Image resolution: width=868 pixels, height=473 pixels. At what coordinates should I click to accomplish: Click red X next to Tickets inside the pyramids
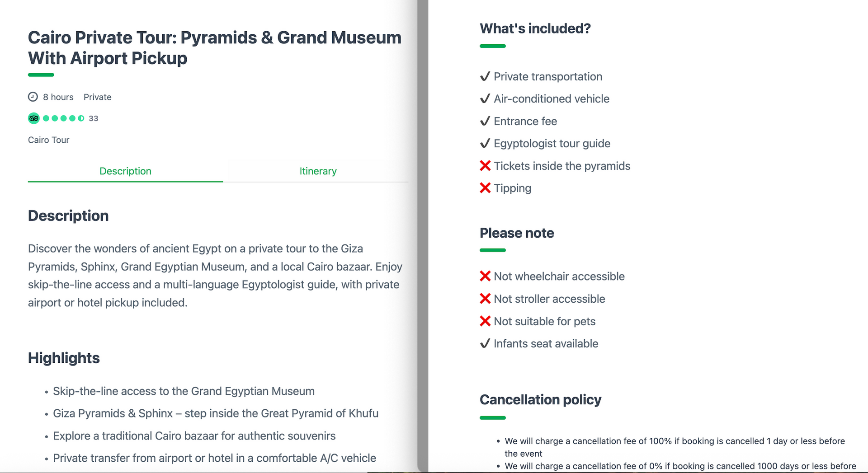coord(485,166)
